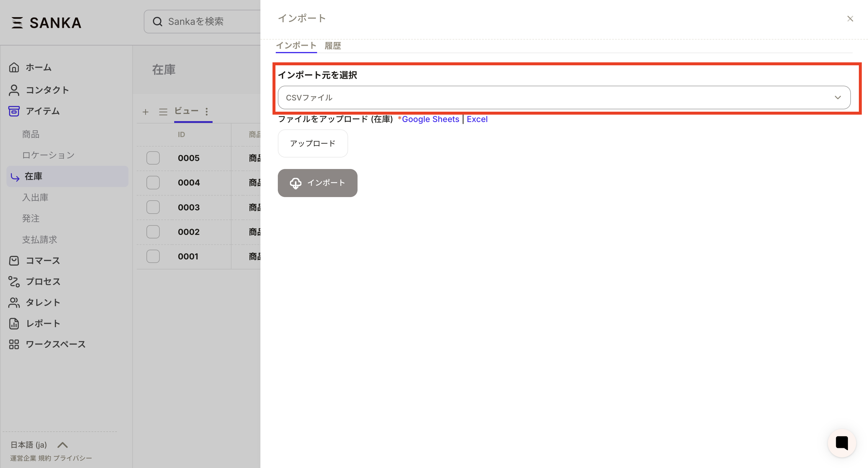868x468 pixels.
Task: Open the three-dot menu beside ビュー
Action: (x=207, y=112)
